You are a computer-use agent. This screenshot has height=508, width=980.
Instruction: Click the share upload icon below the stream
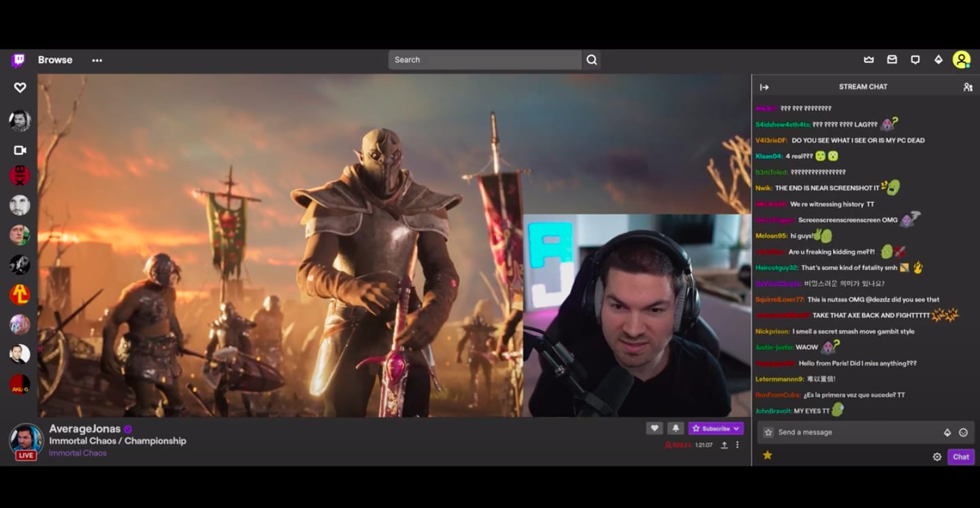724,445
